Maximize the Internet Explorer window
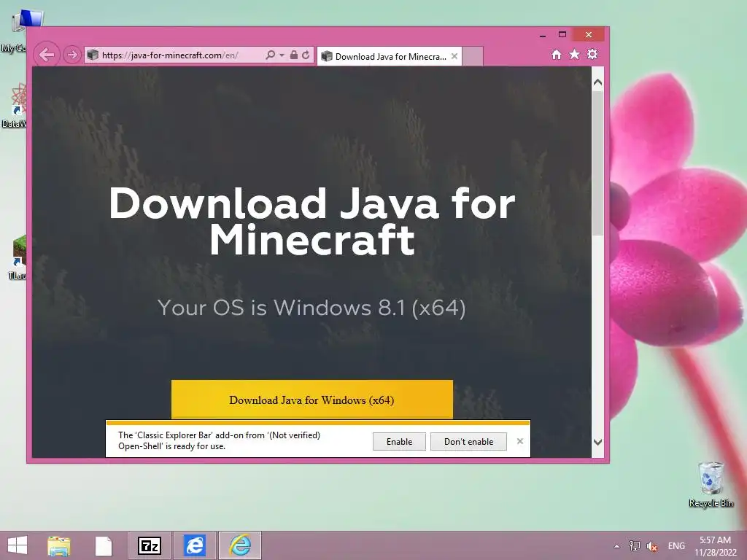The image size is (747, 560). point(562,34)
